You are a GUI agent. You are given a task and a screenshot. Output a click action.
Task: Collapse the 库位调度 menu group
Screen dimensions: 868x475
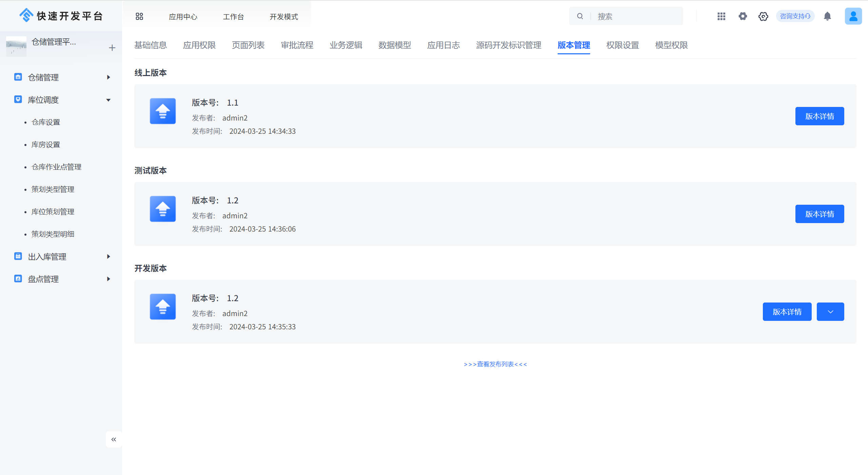pyautogui.click(x=109, y=100)
